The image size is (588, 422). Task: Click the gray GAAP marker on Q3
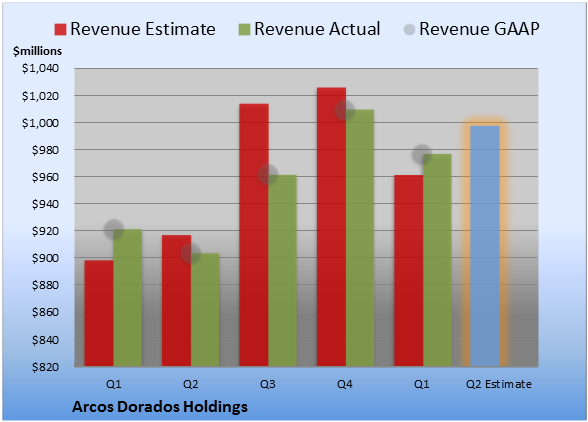coord(268,174)
